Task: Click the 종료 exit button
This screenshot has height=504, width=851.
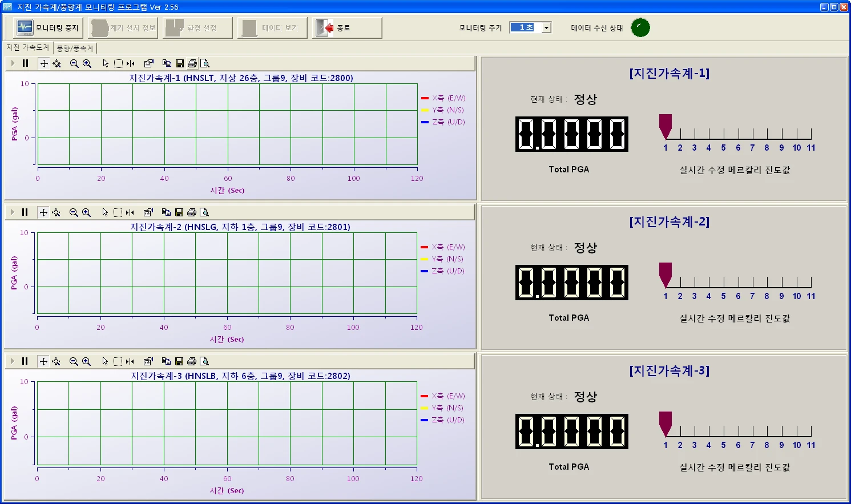Action: tap(347, 28)
